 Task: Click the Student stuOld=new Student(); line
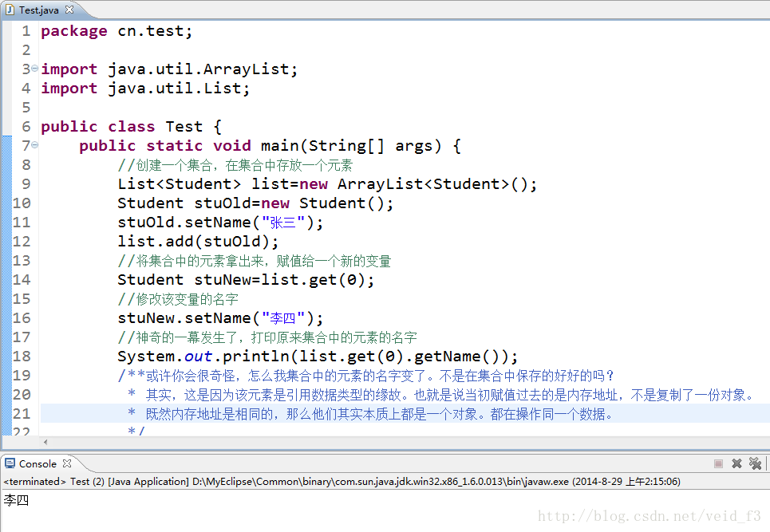[255, 203]
